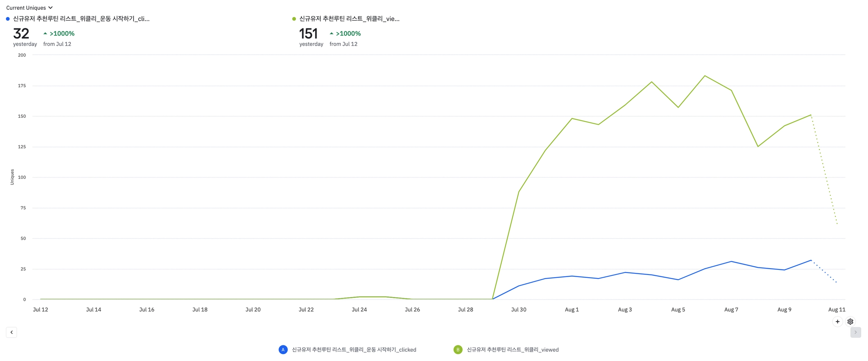
Task: Open the chart settings gear icon
Action: pos(850,322)
